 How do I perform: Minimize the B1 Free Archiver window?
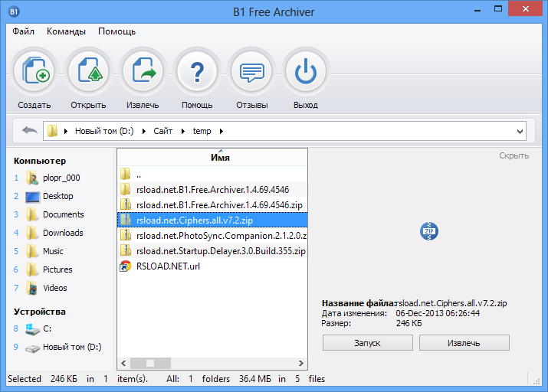tap(477, 10)
